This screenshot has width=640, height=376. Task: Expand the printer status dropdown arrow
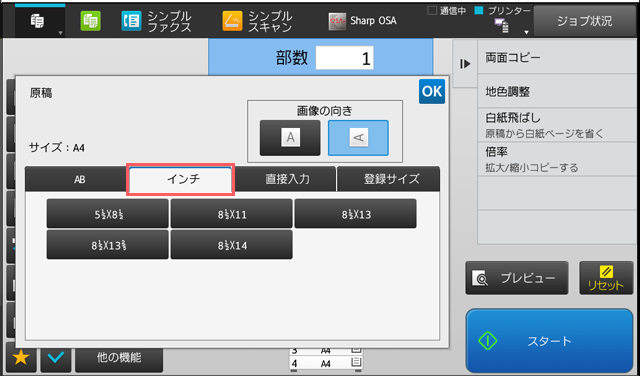pos(527,32)
